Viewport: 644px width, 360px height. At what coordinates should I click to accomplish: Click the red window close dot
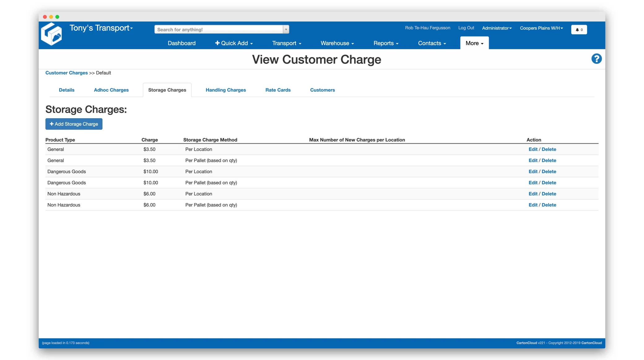click(x=45, y=17)
